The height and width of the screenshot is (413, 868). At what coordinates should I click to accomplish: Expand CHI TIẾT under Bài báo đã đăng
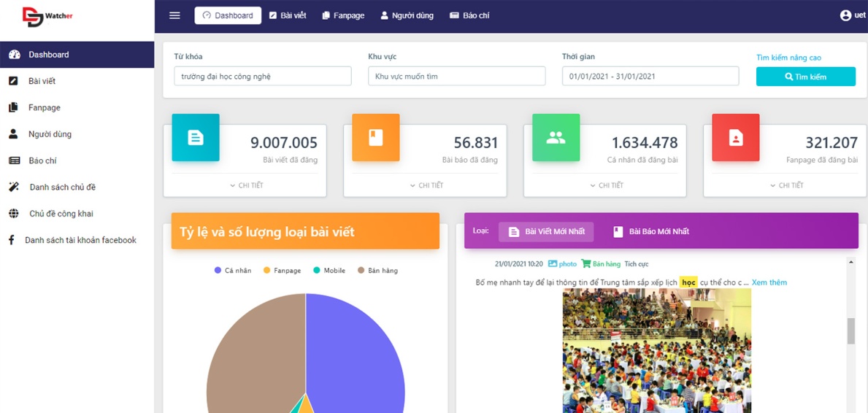point(426,185)
